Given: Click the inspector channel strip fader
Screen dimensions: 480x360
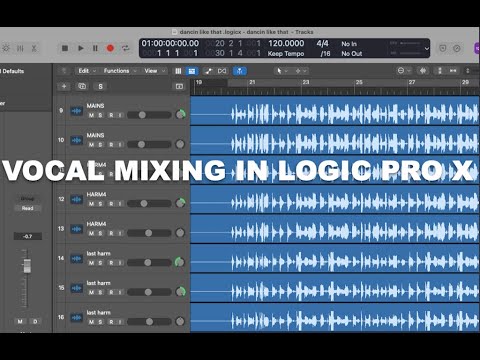Looking at the screenshot, I should 27,266.
